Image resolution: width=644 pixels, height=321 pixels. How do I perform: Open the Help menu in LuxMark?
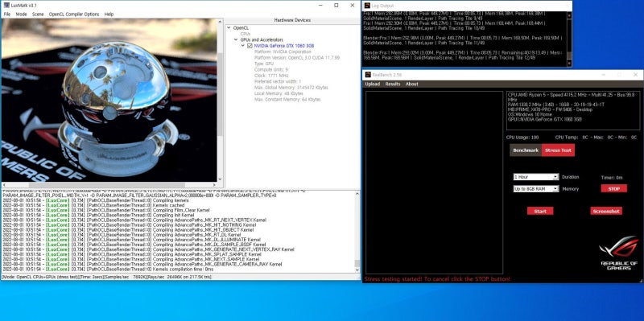(109, 14)
